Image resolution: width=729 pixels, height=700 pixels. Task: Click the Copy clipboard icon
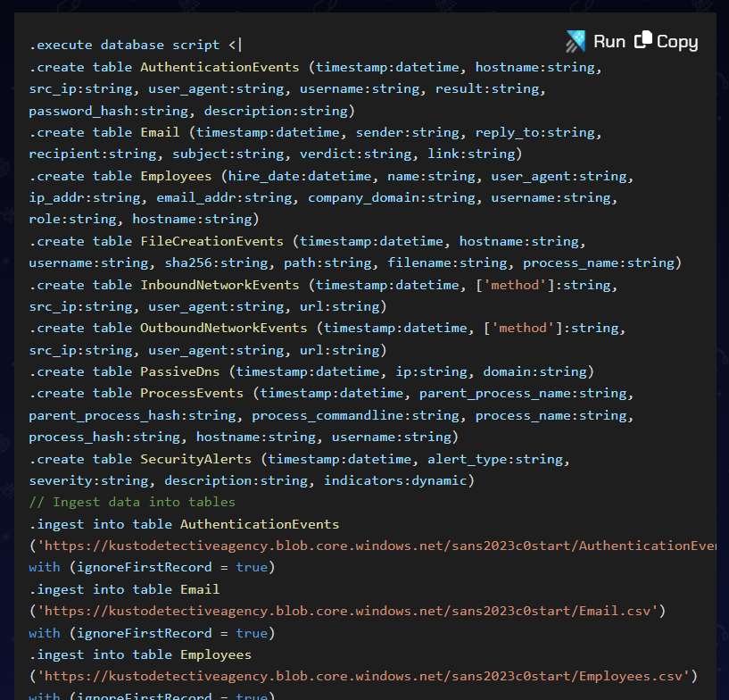pyautogui.click(x=643, y=41)
